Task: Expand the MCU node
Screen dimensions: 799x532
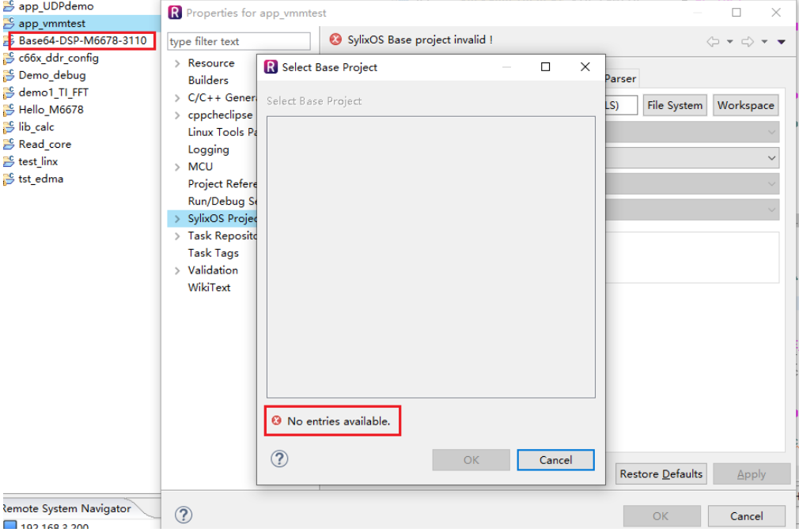Action: pos(177,167)
